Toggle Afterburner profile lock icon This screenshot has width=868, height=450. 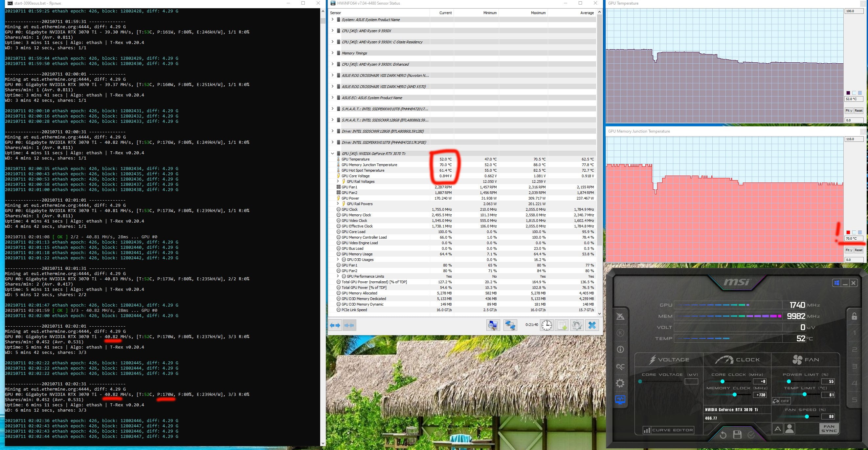coord(854,316)
